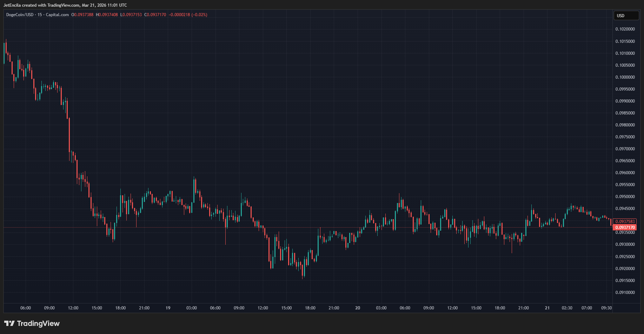Click the Close value C0.0937170
644x334 pixels.
pyautogui.click(x=155, y=15)
